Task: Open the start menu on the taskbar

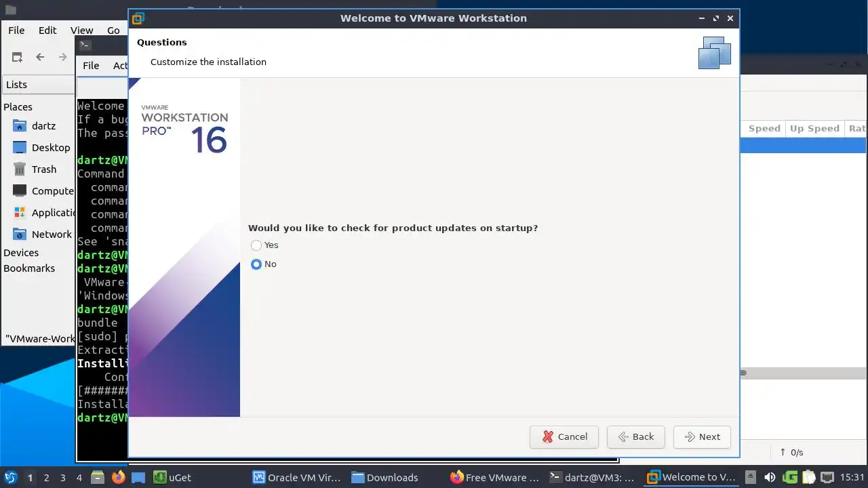Action: tap(10, 477)
